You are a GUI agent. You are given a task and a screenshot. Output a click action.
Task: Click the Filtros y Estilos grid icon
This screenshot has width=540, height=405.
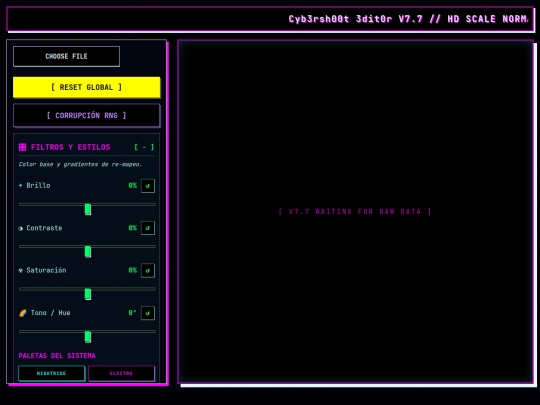point(22,147)
